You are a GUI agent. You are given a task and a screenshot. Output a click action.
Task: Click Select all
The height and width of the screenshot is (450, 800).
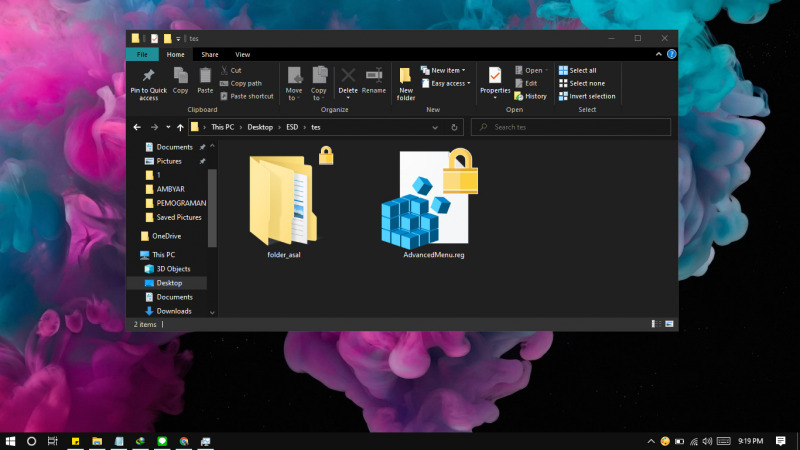tap(578, 70)
